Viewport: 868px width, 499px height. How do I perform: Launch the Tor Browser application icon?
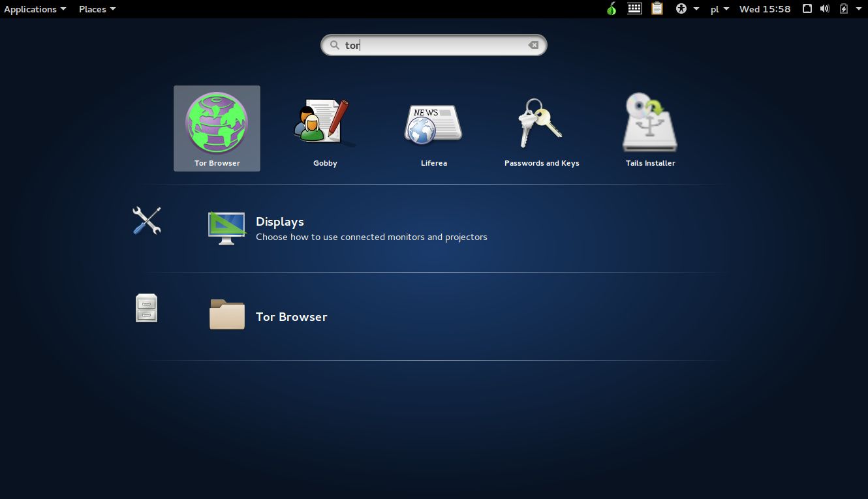pos(217,122)
